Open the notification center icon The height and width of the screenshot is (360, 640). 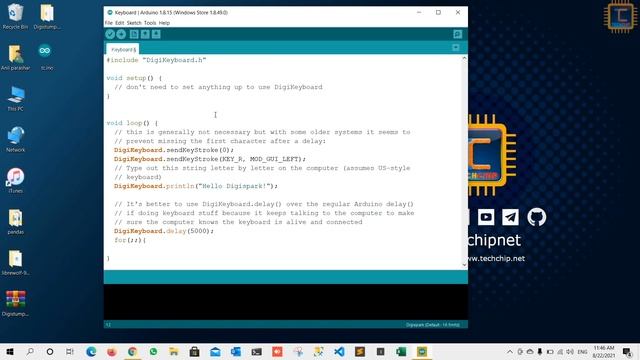[x=627, y=351]
